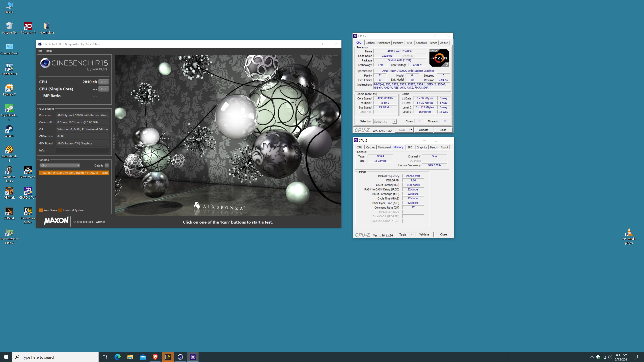Viewport: 644px width, 362px height.
Task: Show hidden system tray icons
Action: tap(592, 357)
